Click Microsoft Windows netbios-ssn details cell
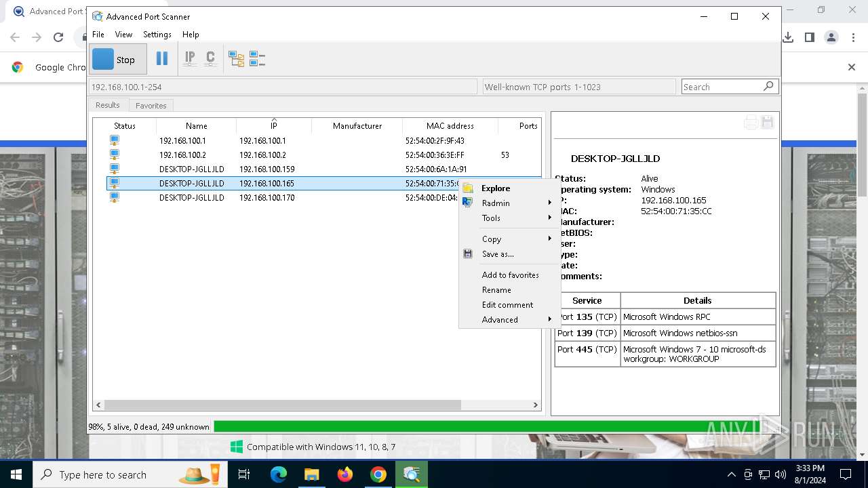 tap(698, 333)
